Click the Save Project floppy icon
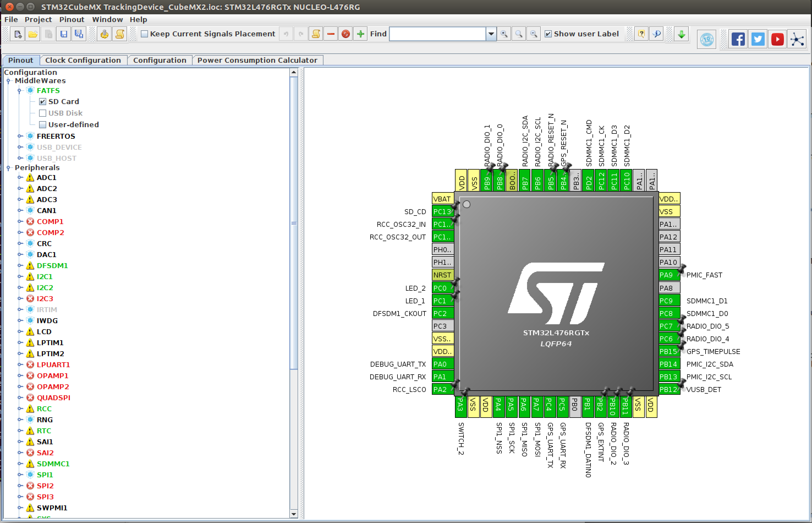Image resolution: width=812 pixels, height=523 pixels. (x=64, y=34)
